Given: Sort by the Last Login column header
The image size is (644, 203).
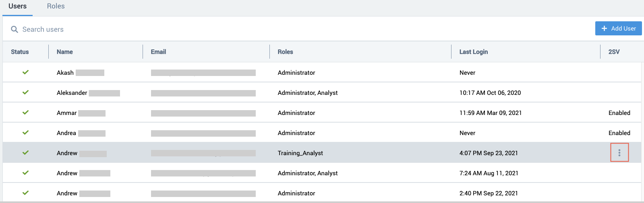Looking at the screenshot, I should coord(473,52).
